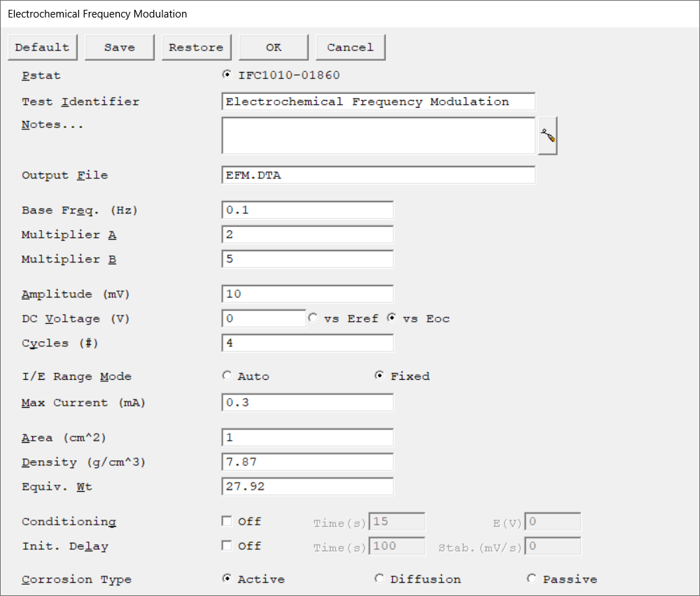Click the Pstat label

pyautogui.click(x=41, y=76)
